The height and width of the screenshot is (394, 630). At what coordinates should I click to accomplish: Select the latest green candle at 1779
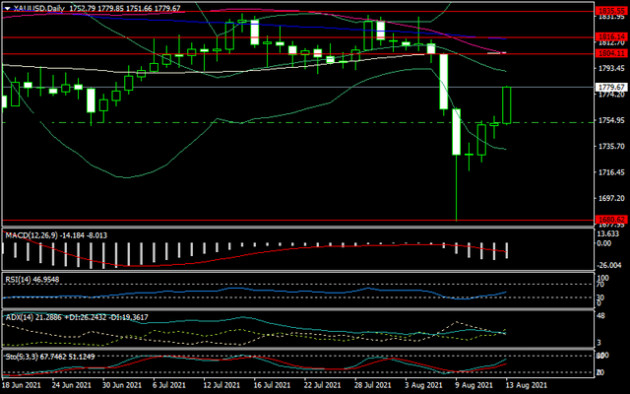click(x=507, y=105)
